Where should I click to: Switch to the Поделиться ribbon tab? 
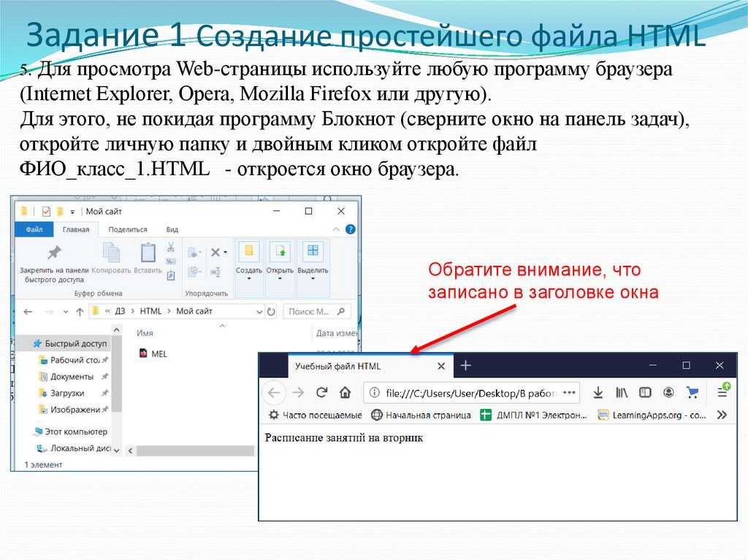127,229
